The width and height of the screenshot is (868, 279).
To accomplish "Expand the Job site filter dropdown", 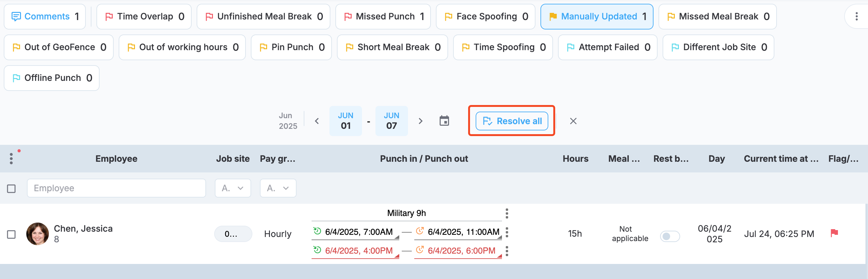I will (x=233, y=188).
